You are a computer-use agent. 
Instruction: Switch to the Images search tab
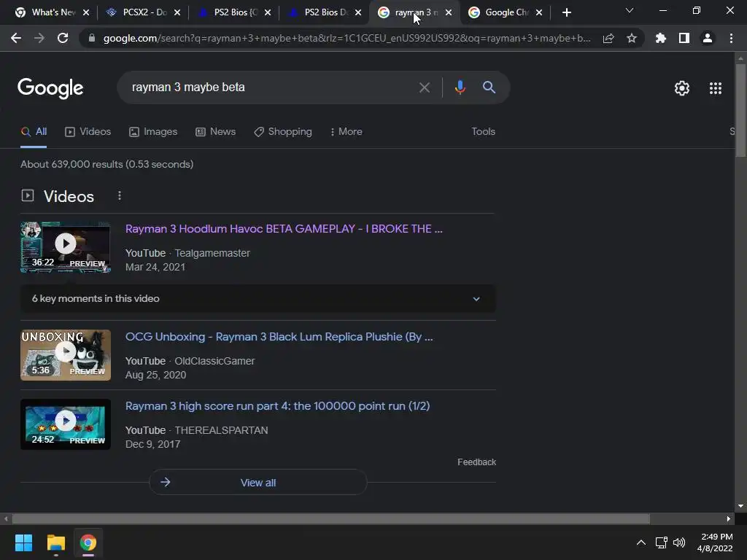pos(153,132)
